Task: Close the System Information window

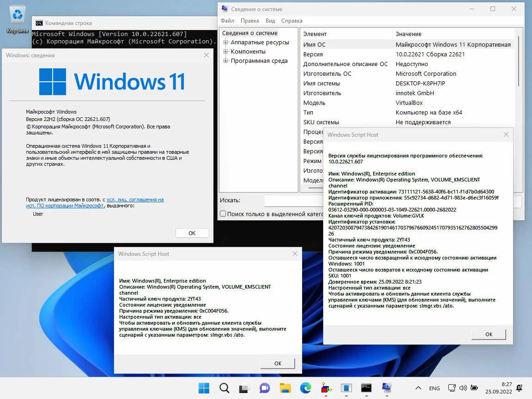Action: pyautogui.click(x=514, y=9)
